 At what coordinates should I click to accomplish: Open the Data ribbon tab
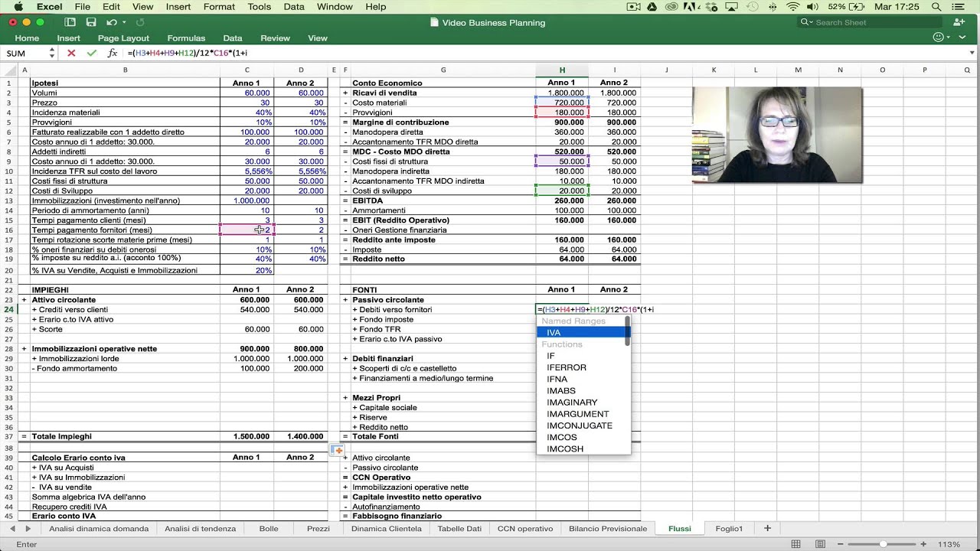(233, 37)
